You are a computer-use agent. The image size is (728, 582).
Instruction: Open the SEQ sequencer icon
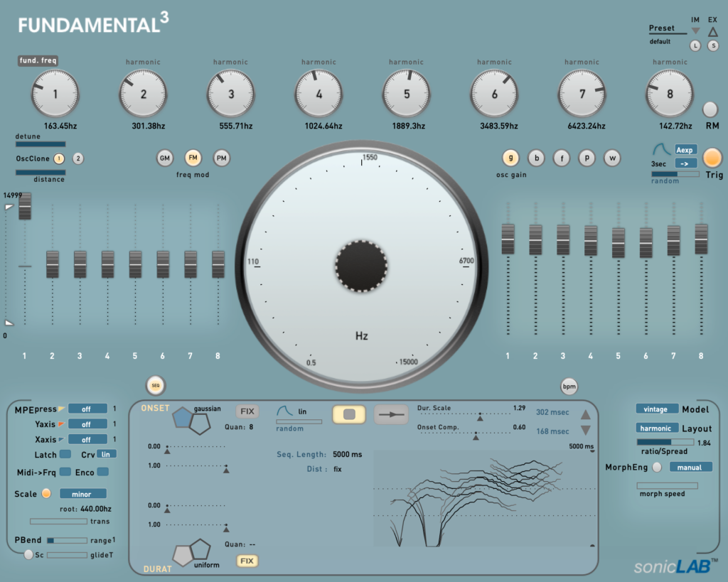pyautogui.click(x=155, y=385)
